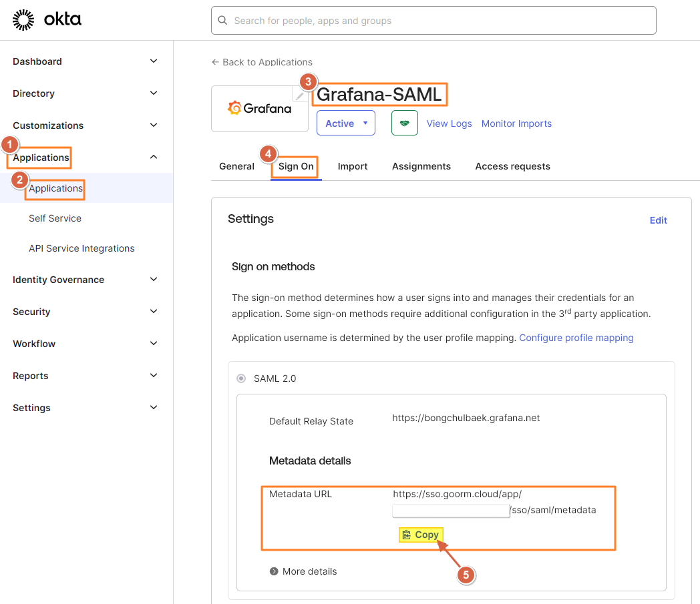Click the View Logs link
This screenshot has height=604, width=700.
(449, 123)
